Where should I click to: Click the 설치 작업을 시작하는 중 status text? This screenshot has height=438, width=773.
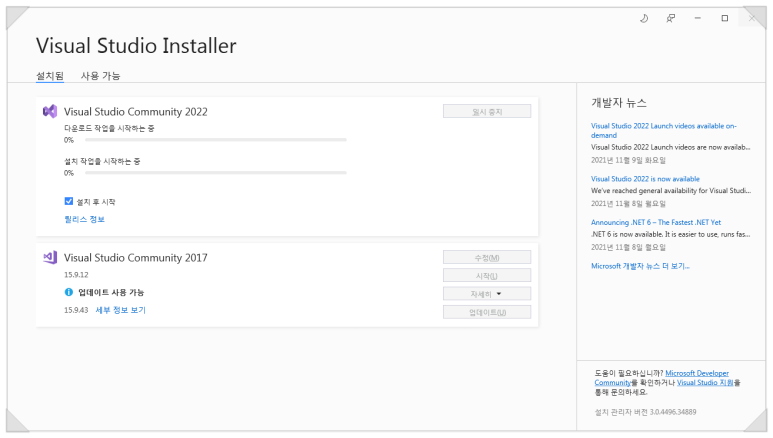(x=102, y=161)
